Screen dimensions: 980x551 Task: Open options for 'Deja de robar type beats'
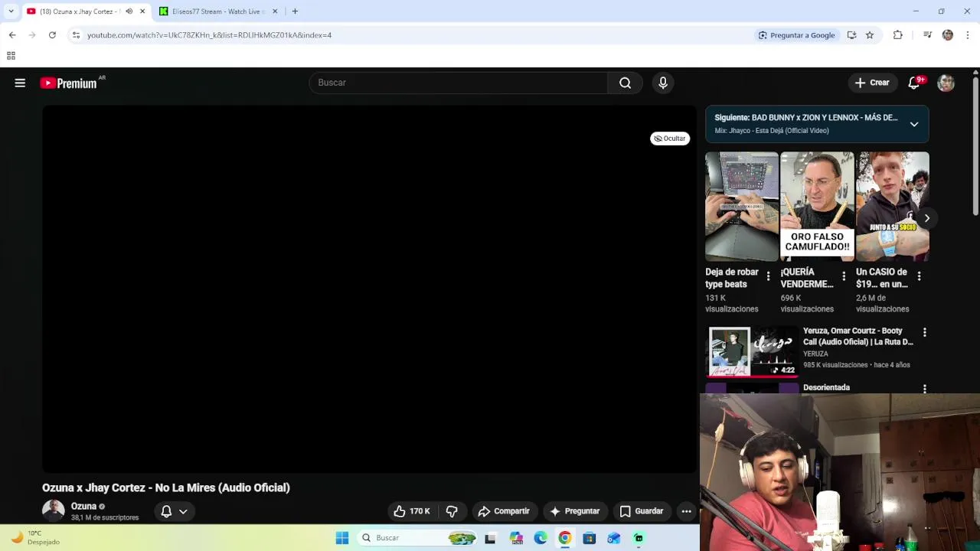click(768, 276)
